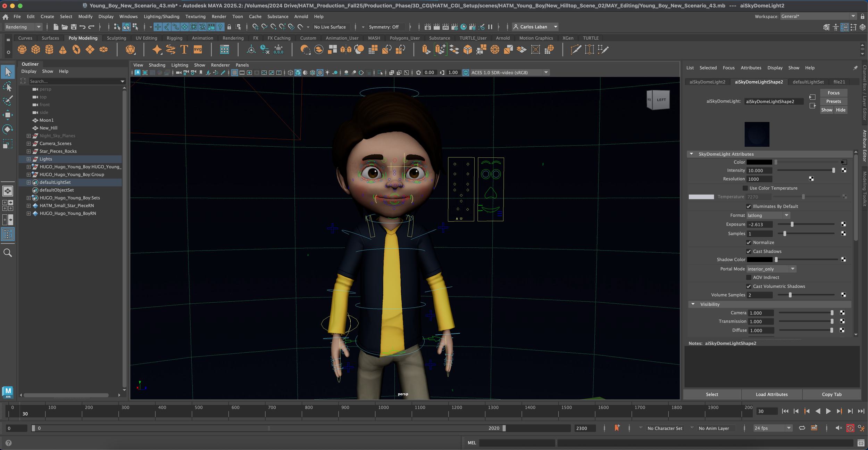Toggle the Outliner panel icon
Image resolution: width=868 pixels, height=450 pixels.
point(8,234)
